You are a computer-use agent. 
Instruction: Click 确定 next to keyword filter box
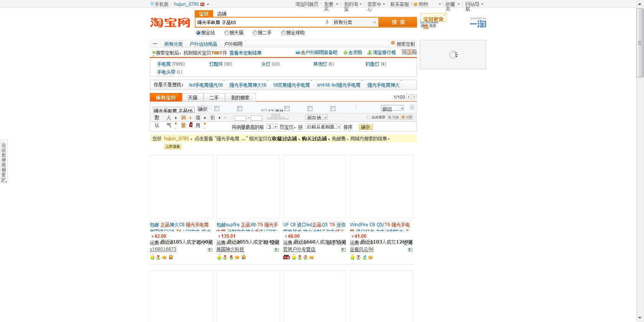202,109
